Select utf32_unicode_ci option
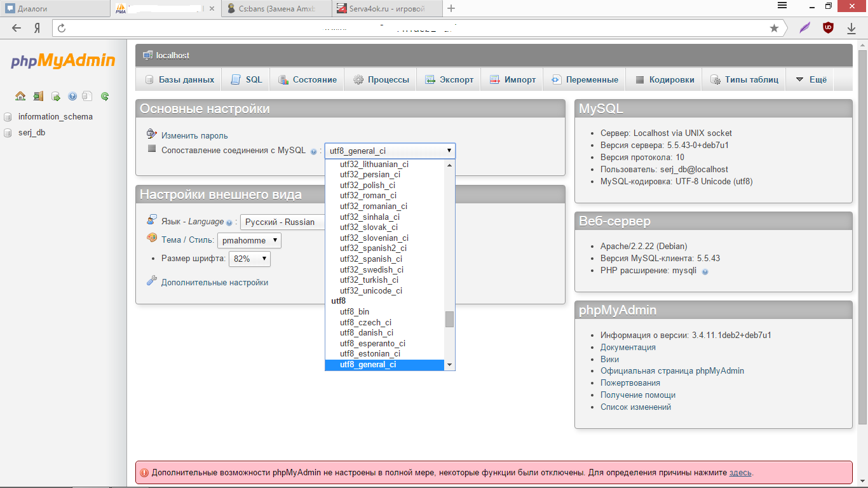Image resolution: width=868 pixels, height=488 pixels. [385, 291]
